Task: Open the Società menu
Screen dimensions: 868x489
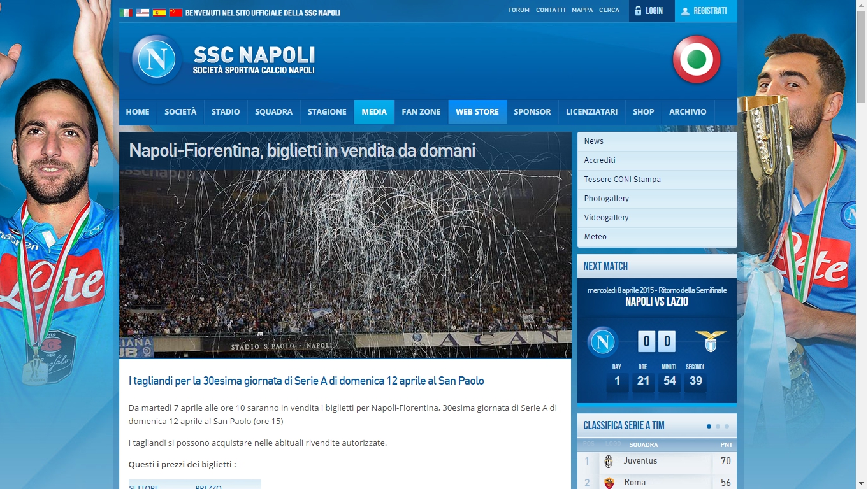Action: pos(180,112)
